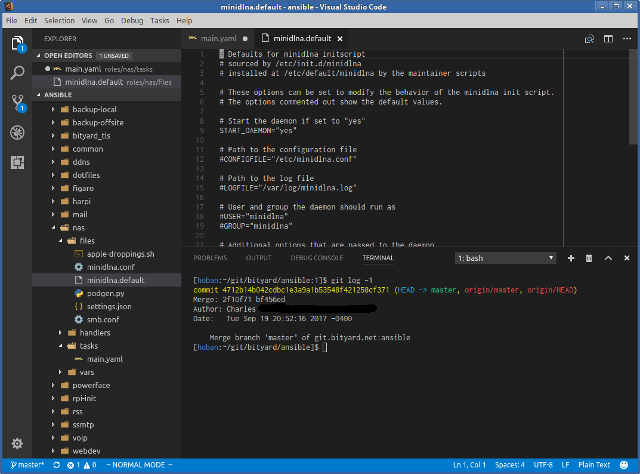Switch to the PROBLEMS panel tab

coord(210,258)
